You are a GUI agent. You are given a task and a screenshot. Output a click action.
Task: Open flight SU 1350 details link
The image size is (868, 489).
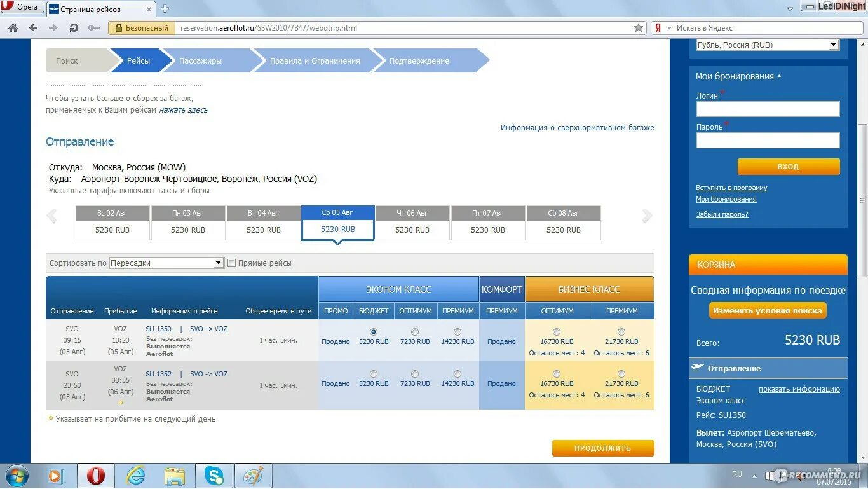coord(159,329)
